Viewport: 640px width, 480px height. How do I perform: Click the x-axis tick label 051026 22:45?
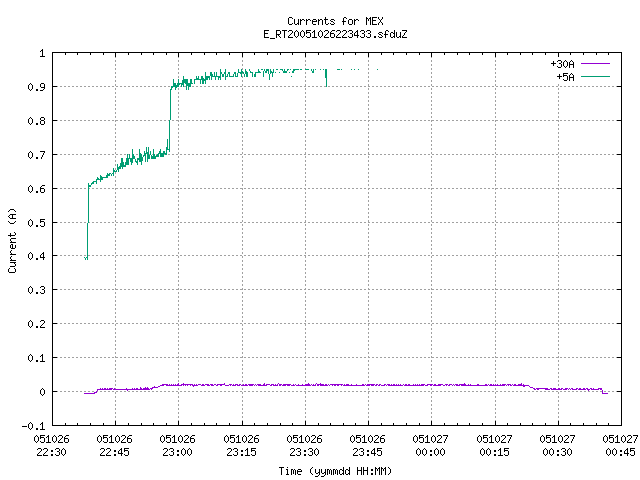[x=115, y=446]
